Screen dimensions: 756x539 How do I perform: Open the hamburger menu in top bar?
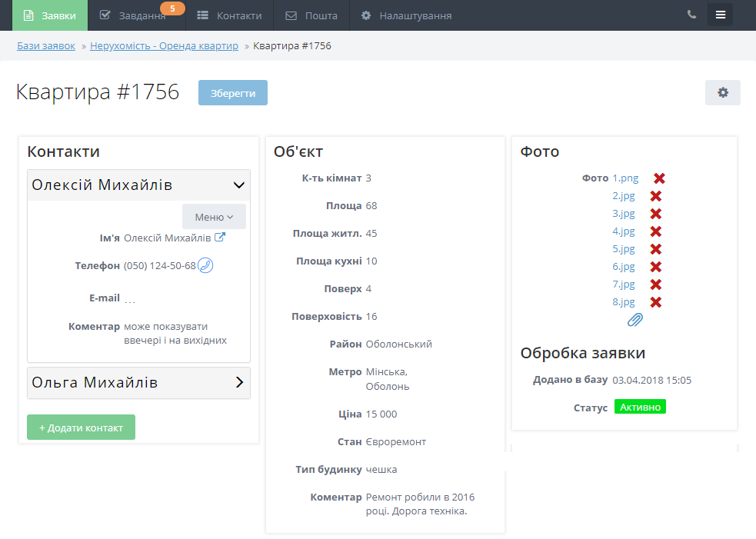point(720,15)
